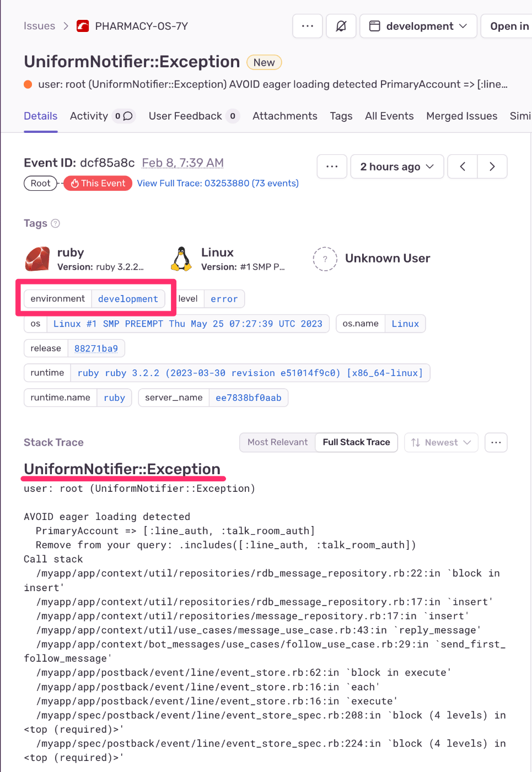The width and height of the screenshot is (532, 772).
Task: Click the os.name tag value Linux
Action: point(405,324)
